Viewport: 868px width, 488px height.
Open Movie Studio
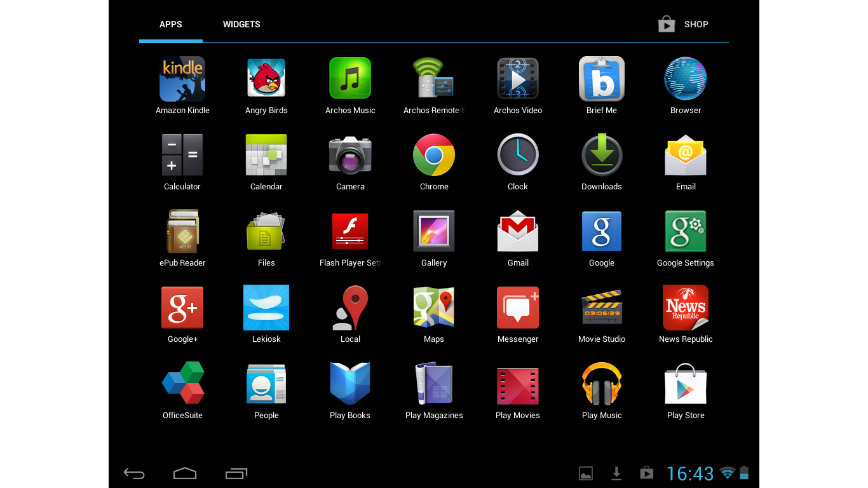click(x=602, y=308)
